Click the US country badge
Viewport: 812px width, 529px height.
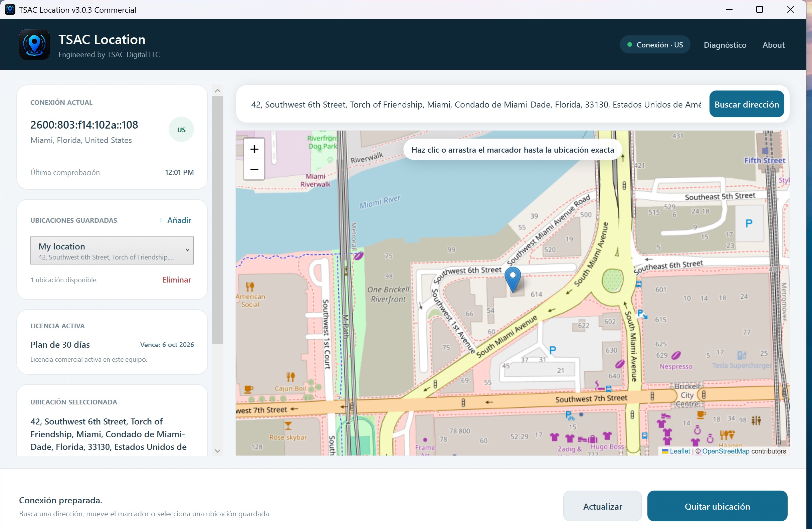(x=182, y=130)
